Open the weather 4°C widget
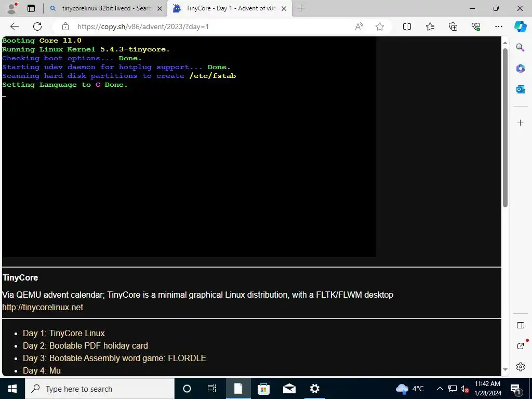Image resolution: width=532 pixels, height=399 pixels. point(410,389)
